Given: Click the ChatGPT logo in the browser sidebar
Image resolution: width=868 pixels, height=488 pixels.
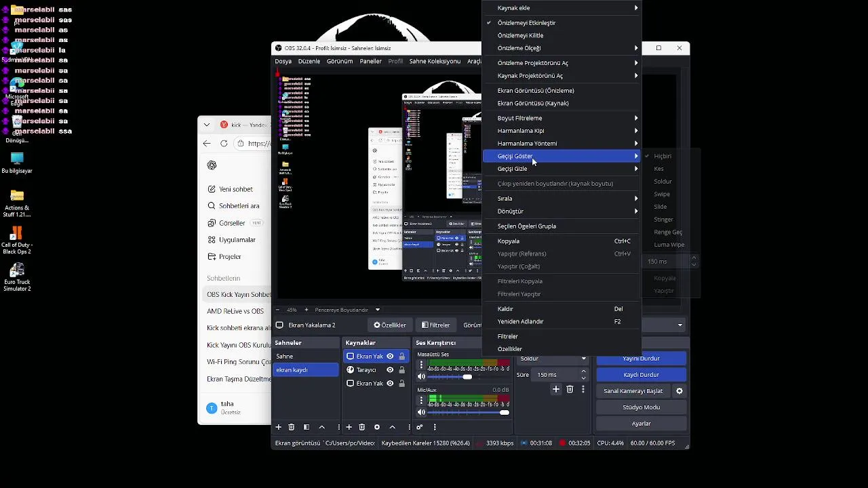Looking at the screenshot, I should 212,165.
